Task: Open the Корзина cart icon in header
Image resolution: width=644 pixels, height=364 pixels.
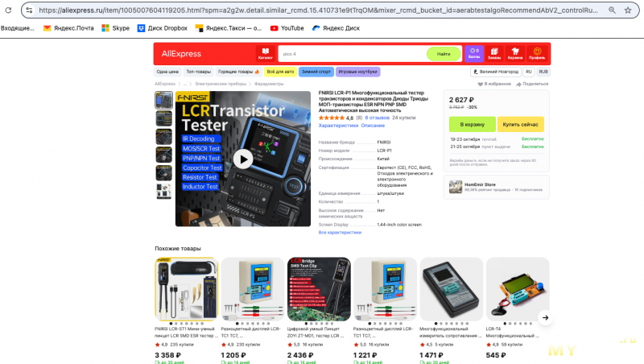Action: point(515,54)
